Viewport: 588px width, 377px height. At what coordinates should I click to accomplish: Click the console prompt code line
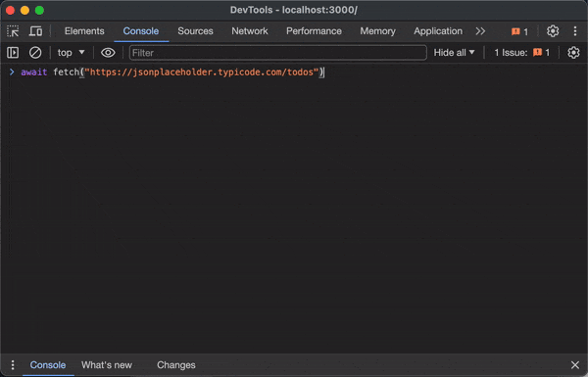(x=172, y=71)
